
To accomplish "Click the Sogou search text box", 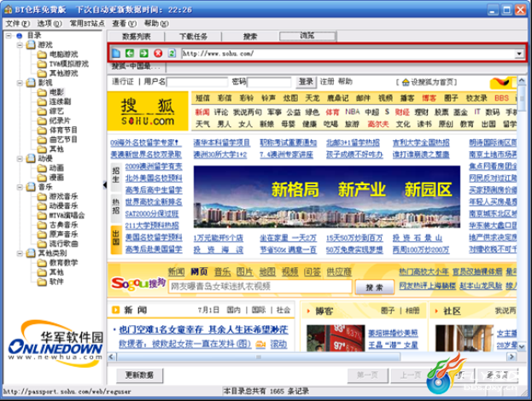I will [260, 287].
